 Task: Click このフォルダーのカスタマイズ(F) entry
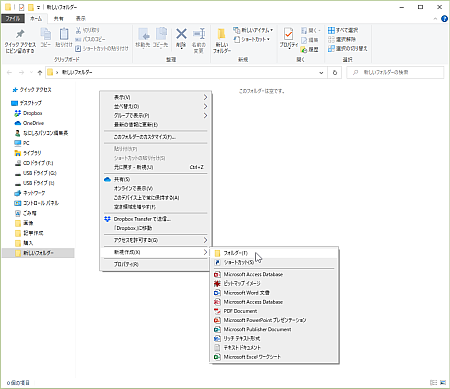[x=156, y=137]
